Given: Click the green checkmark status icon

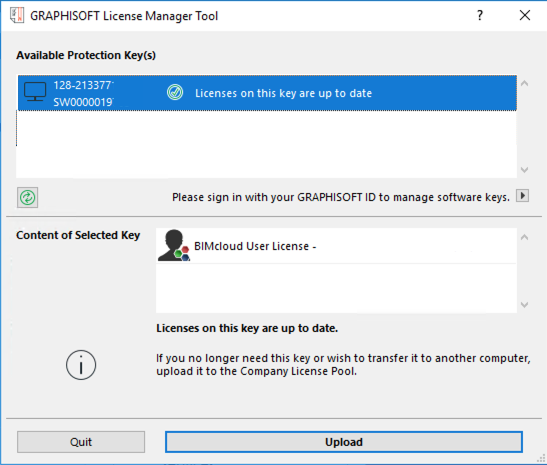Looking at the screenshot, I should (x=175, y=92).
